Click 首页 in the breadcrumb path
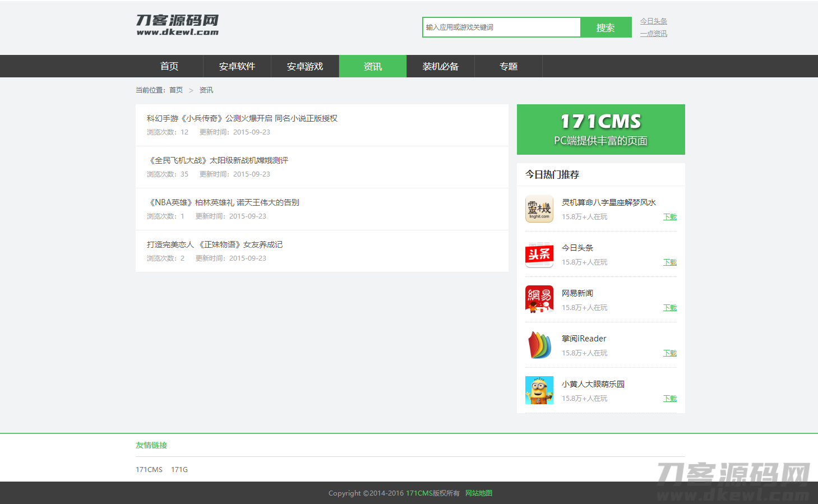This screenshot has width=818, height=504. [176, 90]
